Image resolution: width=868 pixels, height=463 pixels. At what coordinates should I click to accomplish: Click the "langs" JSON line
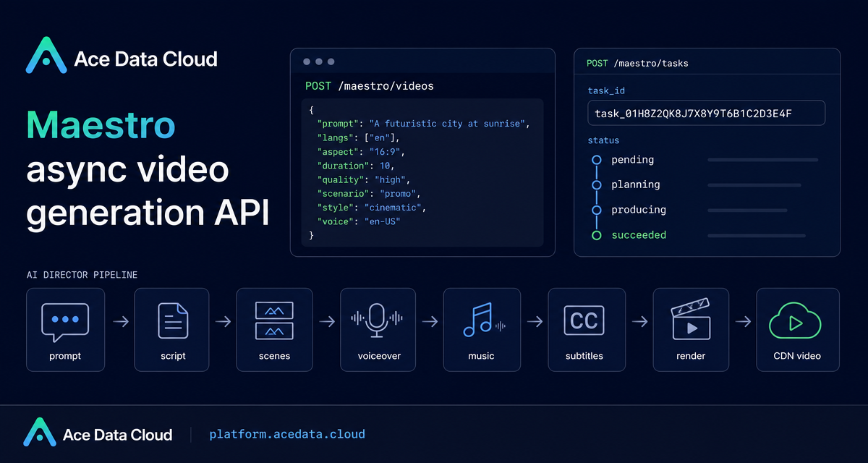pyautogui.click(x=358, y=137)
